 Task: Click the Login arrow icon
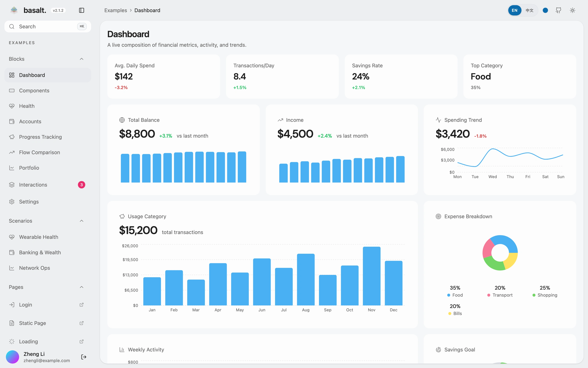[12, 305]
